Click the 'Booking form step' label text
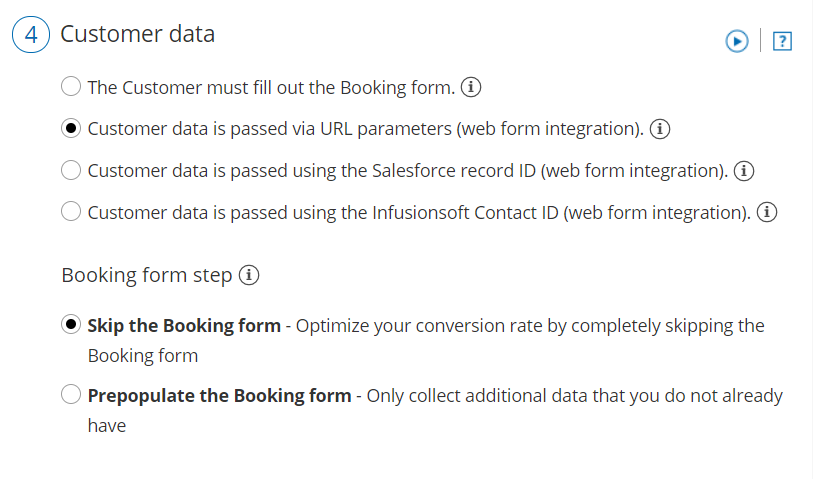 click(x=147, y=275)
